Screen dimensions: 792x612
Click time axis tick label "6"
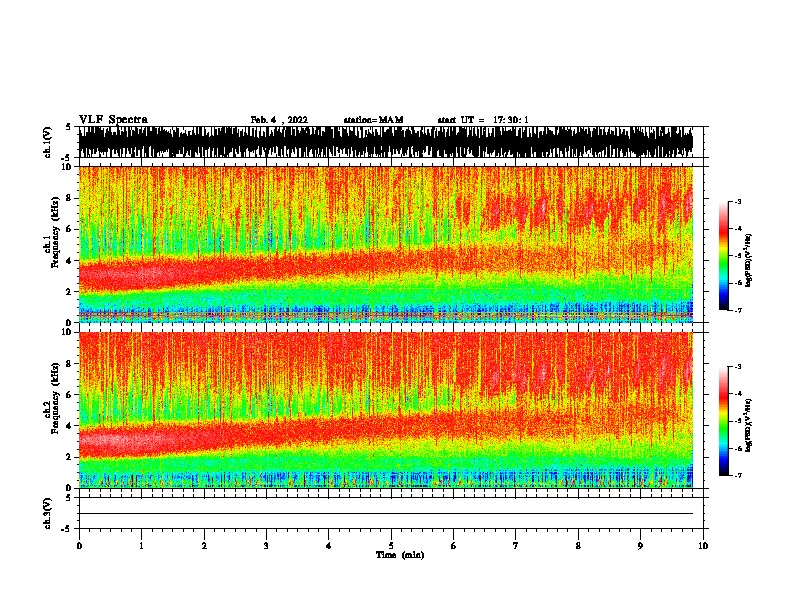(x=453, y=546)
